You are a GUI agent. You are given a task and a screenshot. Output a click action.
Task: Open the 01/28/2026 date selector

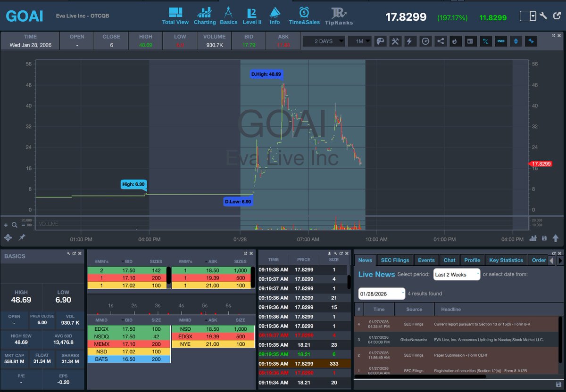click(382, 294)
